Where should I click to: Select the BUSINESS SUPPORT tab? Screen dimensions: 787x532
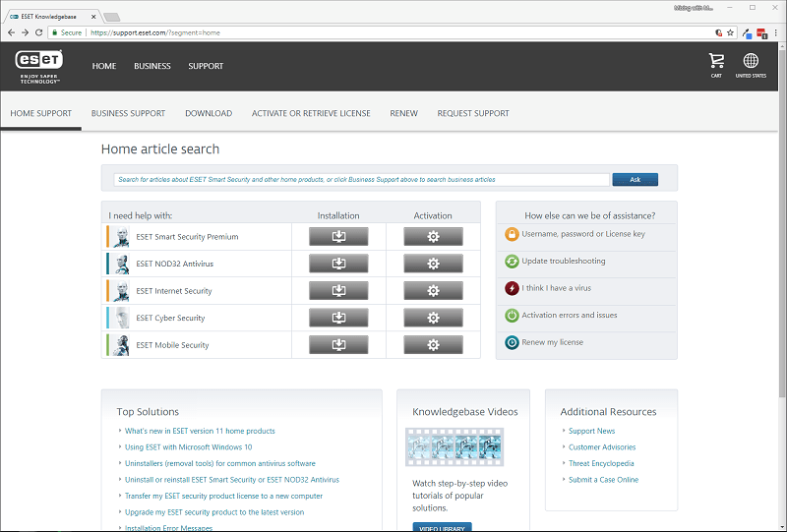tap(128, 113)
